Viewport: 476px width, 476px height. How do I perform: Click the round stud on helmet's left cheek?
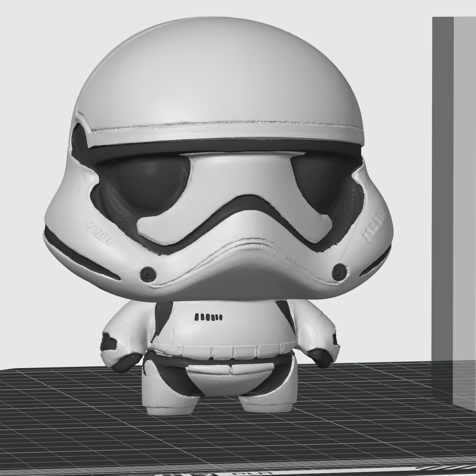[148, 274]
